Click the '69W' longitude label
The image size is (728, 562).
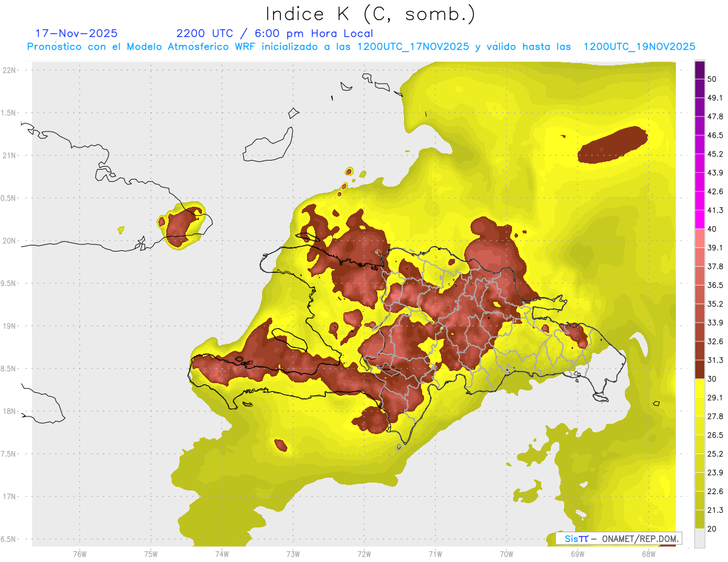tap(578, 554)
